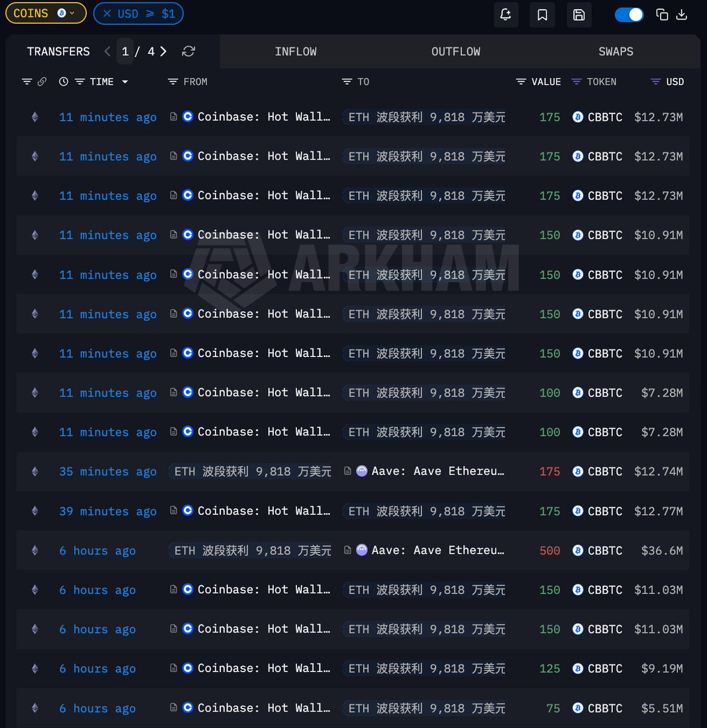Switch to the INFLOW tab

[295, 52]
